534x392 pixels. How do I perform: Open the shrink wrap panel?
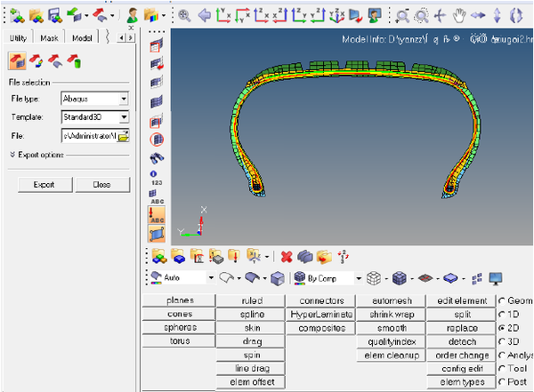point(391,314)
